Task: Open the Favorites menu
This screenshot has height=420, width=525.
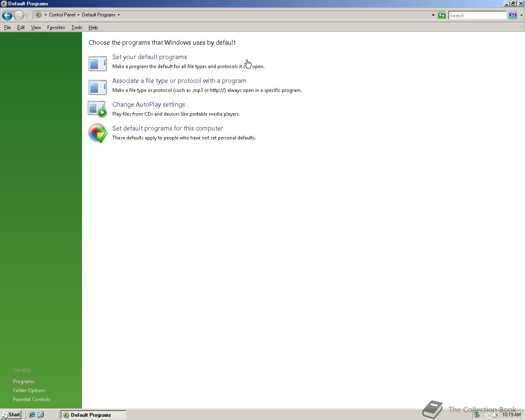Action: tap(56, 27)
